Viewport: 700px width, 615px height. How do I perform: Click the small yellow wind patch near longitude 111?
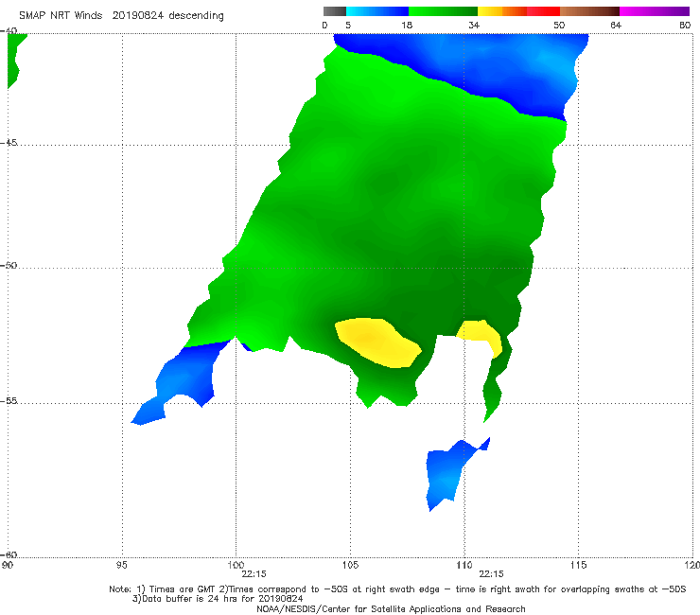click(481, 334)
